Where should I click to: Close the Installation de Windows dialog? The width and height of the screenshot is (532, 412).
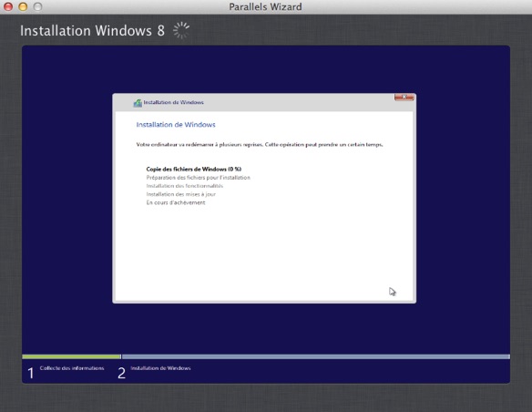point(404,98)
